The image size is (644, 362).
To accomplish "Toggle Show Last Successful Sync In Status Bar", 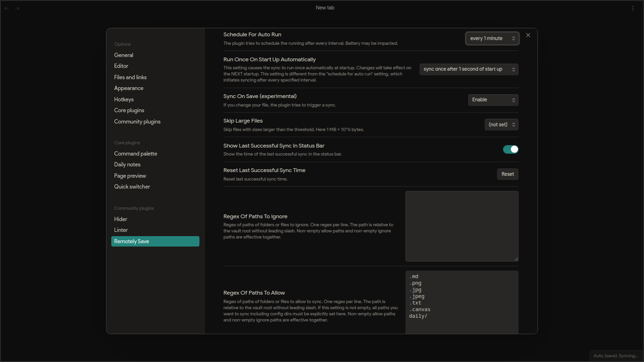I will (x=511, y=149).
